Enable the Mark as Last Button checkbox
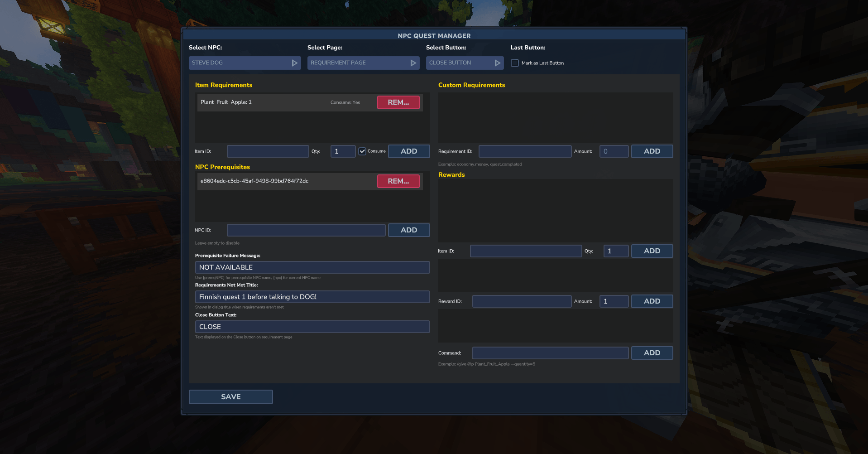Image resolution: width=868 pixels, height=454 pixels. (x=515, y=63)
